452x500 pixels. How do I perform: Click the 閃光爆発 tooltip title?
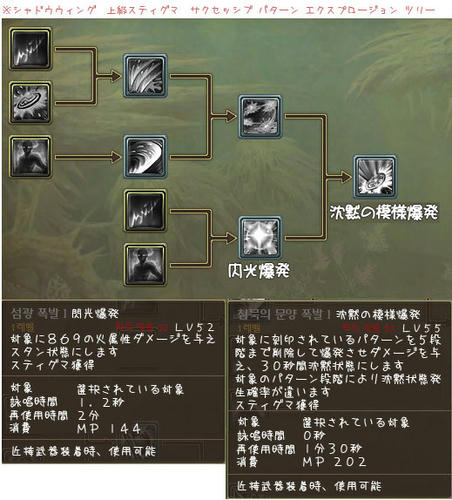point(95,314)
